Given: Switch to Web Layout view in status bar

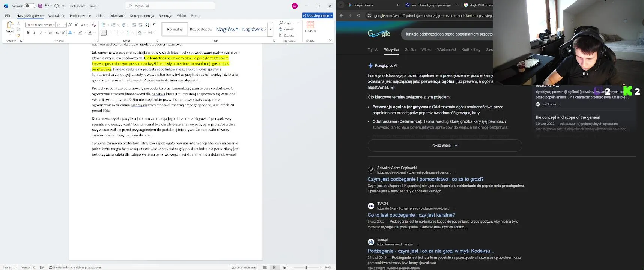Looking at the screenshot, I should tap(284, 267).
